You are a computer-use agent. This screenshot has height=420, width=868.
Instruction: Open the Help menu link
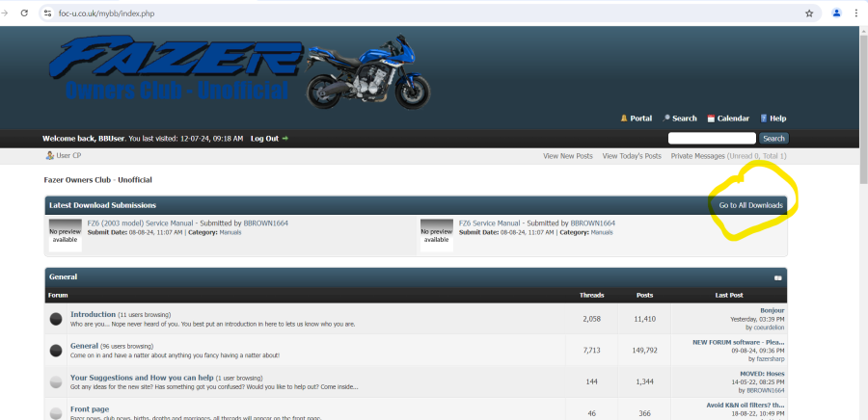coord(777,118)
